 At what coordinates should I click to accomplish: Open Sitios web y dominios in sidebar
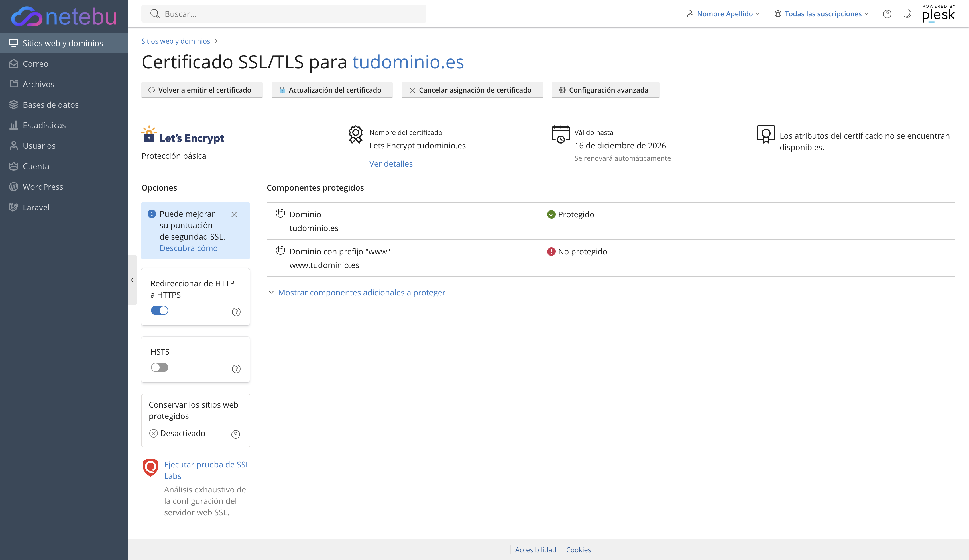tap(64, 43)
